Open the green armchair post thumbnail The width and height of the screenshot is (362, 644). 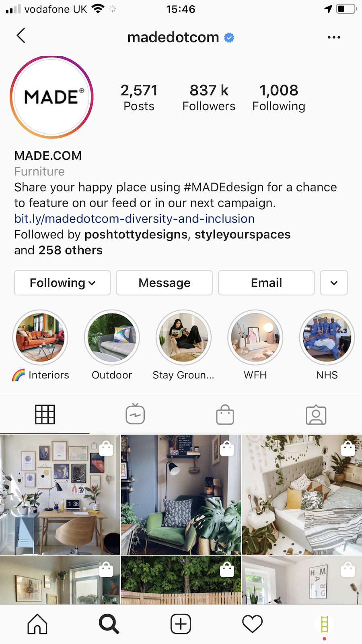(x=181, y=495)
